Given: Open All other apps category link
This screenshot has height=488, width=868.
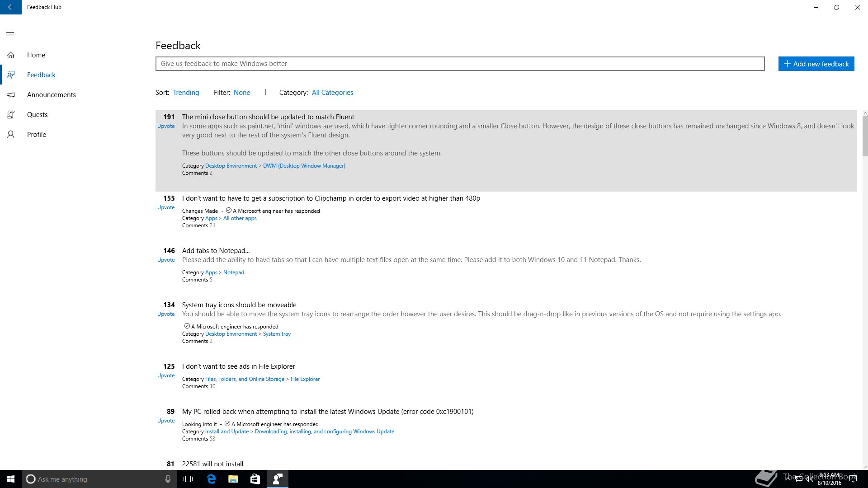Looking at the screenshot, I should click(240, 218).
